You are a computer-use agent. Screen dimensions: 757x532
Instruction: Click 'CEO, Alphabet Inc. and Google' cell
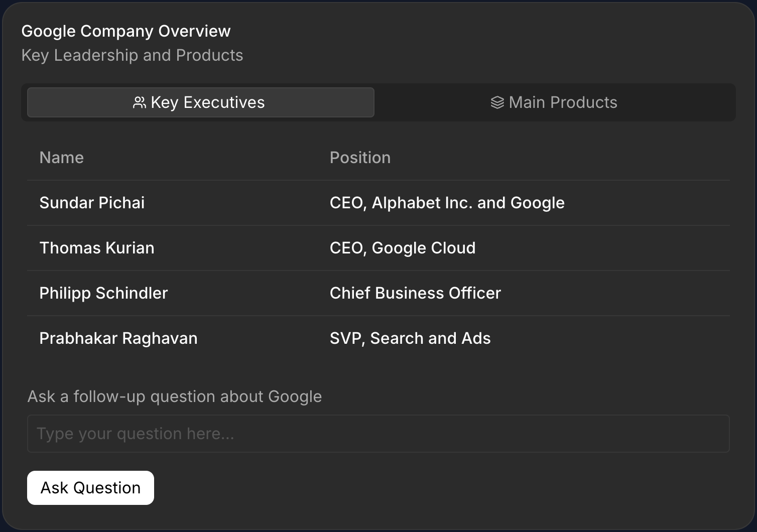click(x=447, y=203)
